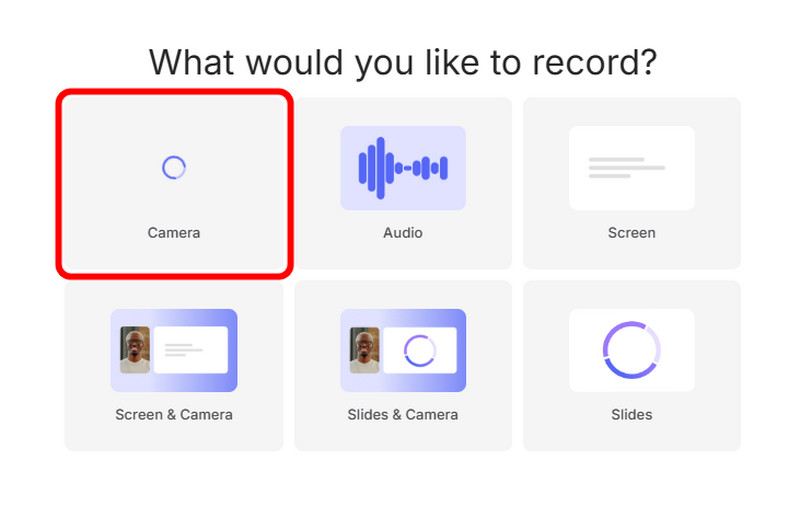
Task: Click the loading spinner in the Camera card
Action: (174, 167)
